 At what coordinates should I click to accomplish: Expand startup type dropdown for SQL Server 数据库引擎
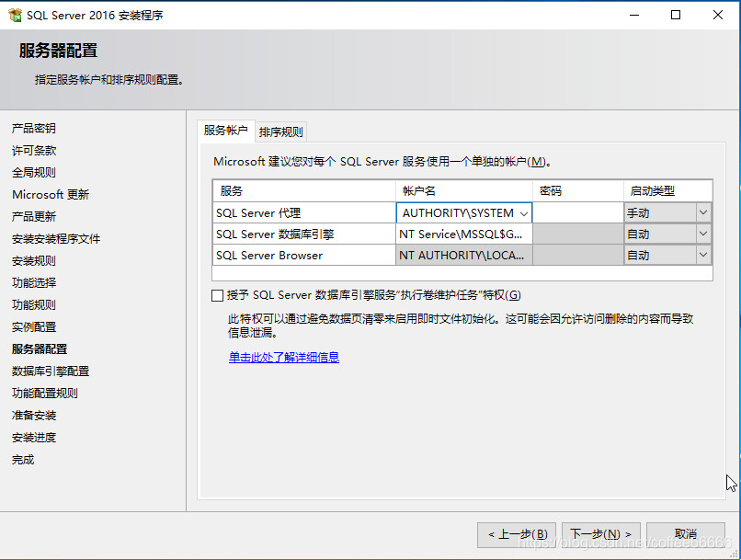pos(703,234)
